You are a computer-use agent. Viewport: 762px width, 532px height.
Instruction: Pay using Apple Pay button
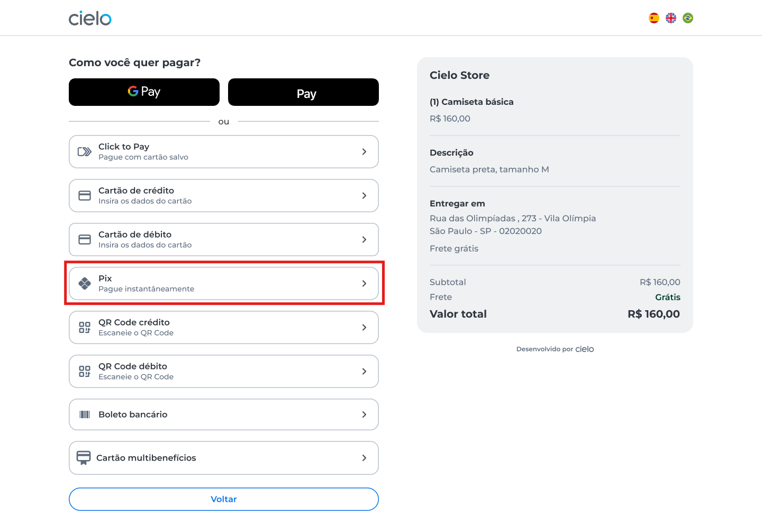tap(303, 92)
